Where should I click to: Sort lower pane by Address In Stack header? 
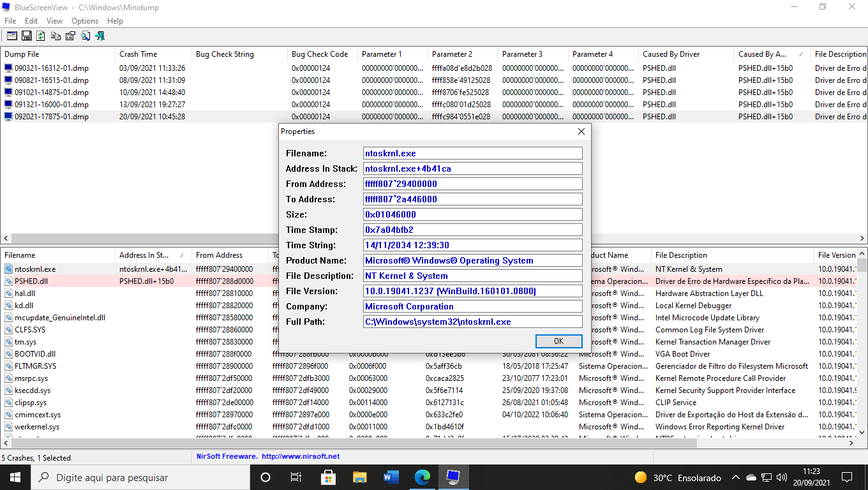tap(153, 255)
